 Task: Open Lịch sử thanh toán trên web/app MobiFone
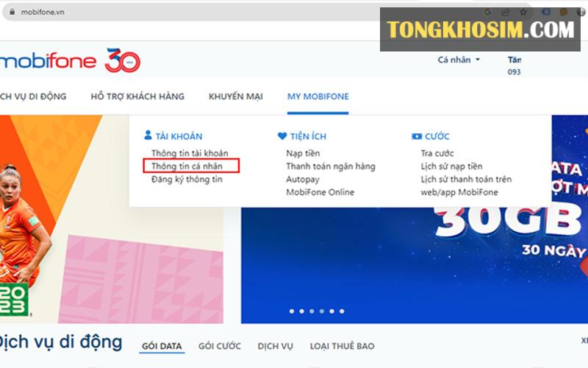click(466, 185)
